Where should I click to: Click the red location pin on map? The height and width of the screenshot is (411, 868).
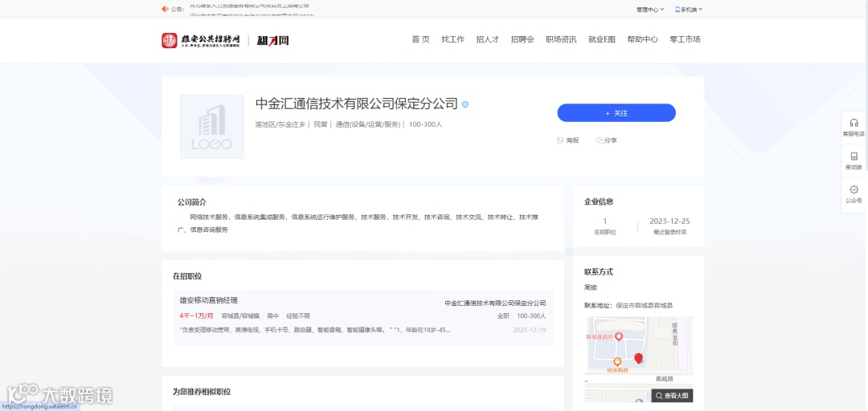638,359
